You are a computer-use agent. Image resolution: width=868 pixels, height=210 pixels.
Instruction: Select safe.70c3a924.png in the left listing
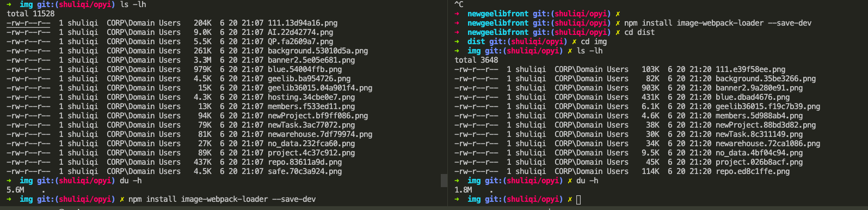pos(305,171)
